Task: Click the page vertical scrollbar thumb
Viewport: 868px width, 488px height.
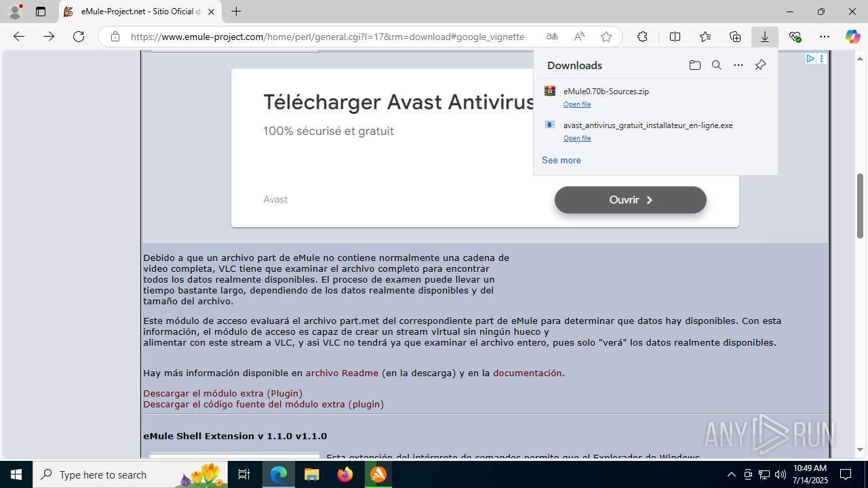Action: point(860,205)
